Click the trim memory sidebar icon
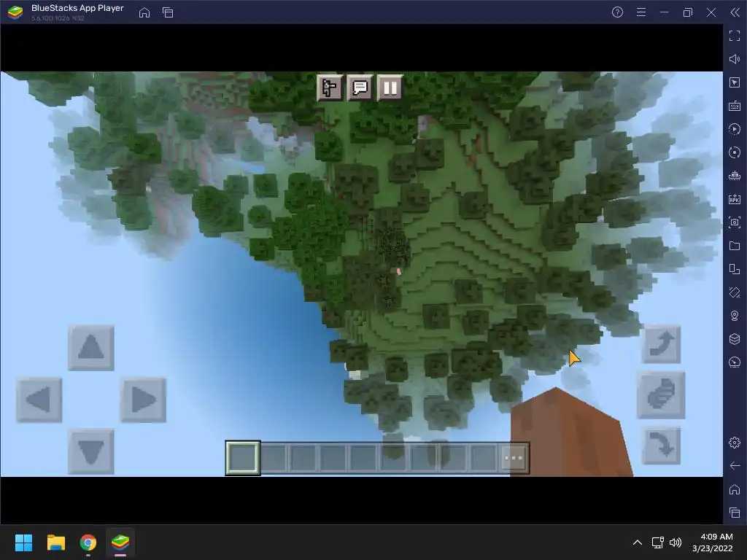Screen dimensions: 747x560 [735, 176]
